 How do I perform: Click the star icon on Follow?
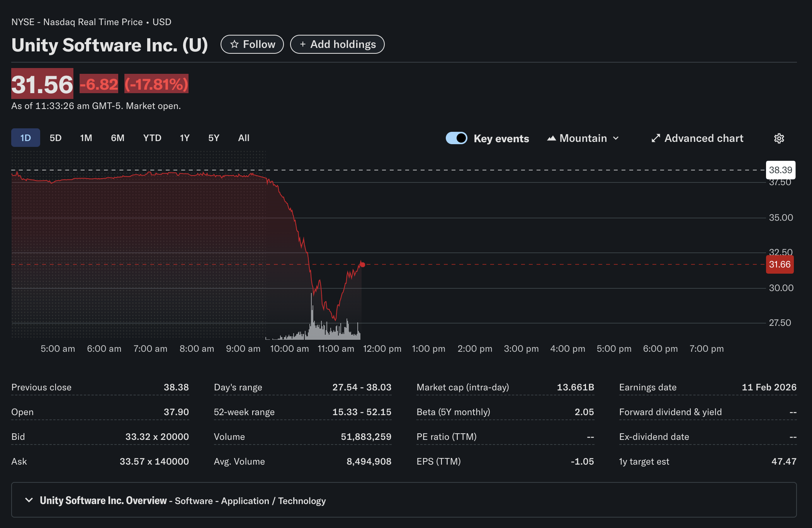point(234,44)
